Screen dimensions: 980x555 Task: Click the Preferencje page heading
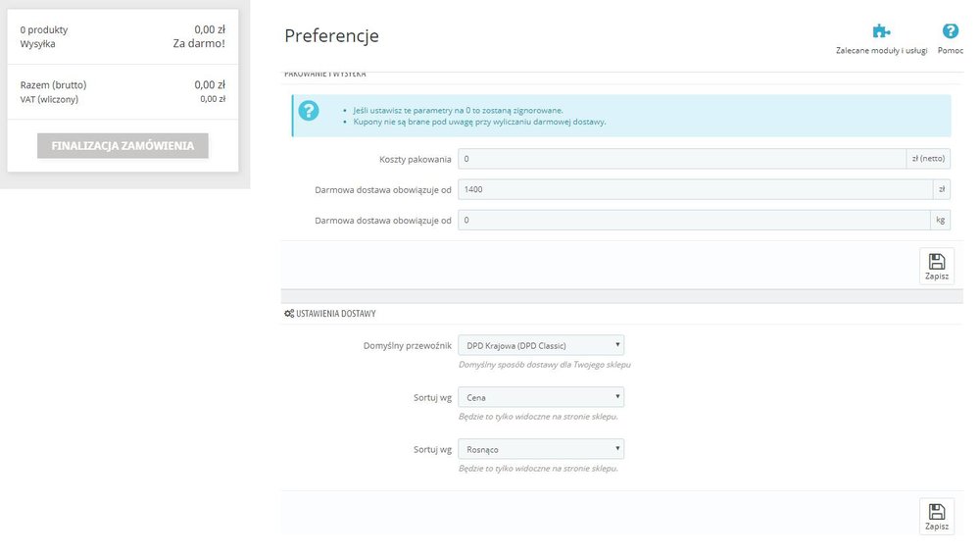[x=331, y=36]
